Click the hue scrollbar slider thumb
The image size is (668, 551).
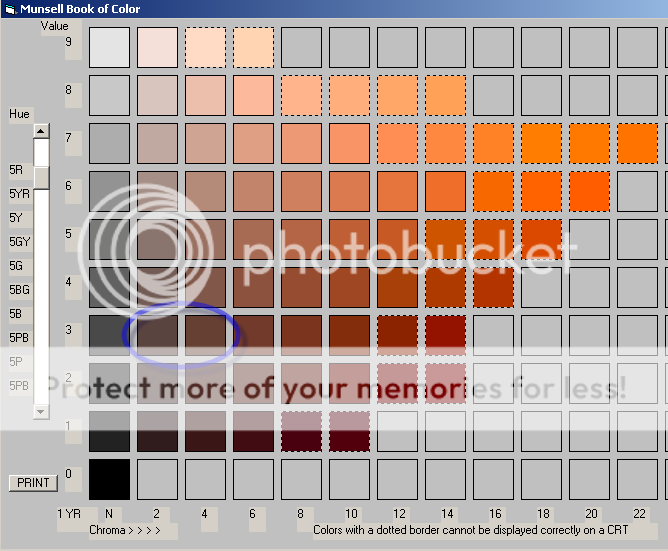click(41, 176)
